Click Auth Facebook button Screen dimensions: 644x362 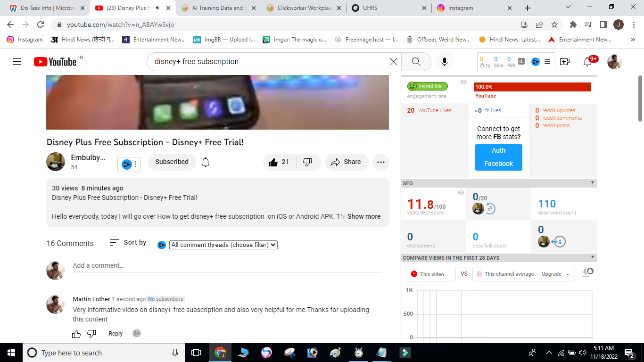pyautogui.click(x=499, y=157)
